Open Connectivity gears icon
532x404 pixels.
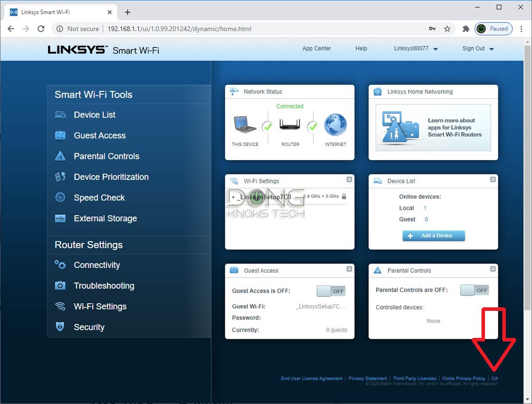tap(60, 265)
